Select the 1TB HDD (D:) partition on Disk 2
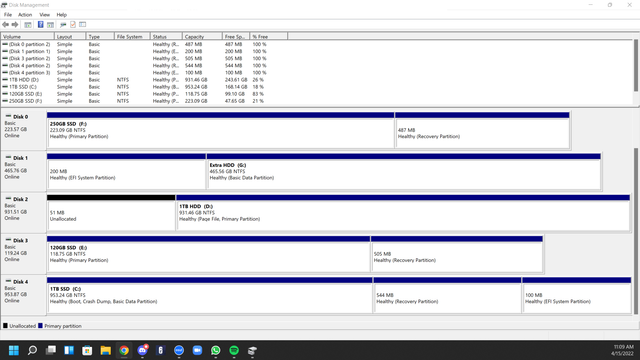Screen dimensions: 640x360 [x=403, y=213]
